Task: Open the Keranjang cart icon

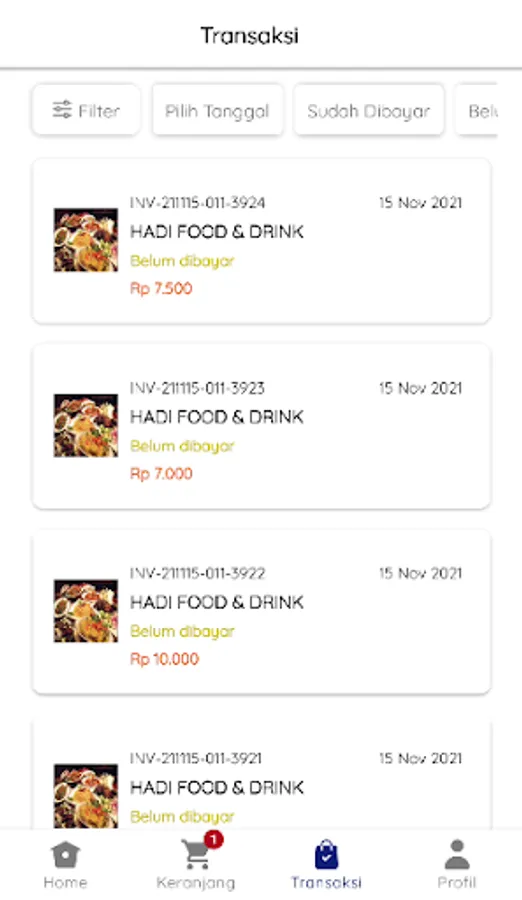Action: coord(195,855)
